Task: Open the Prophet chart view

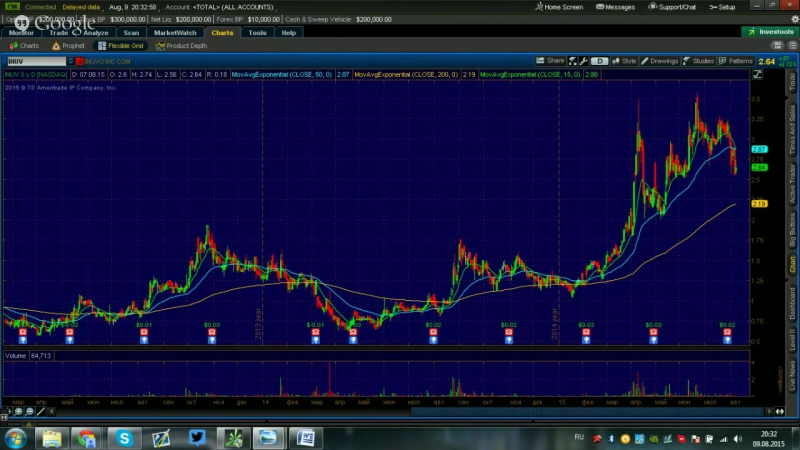Action: coord(68,46)
